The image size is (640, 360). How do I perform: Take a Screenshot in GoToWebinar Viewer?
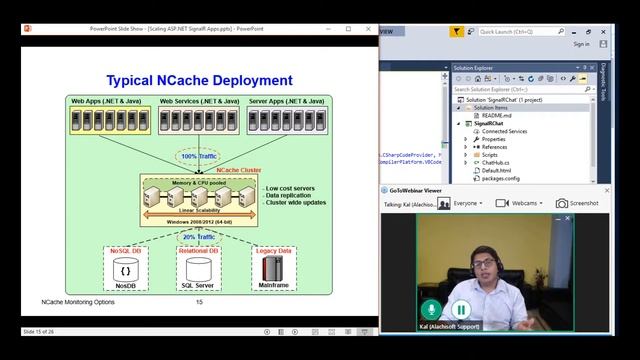pos(577,203)
